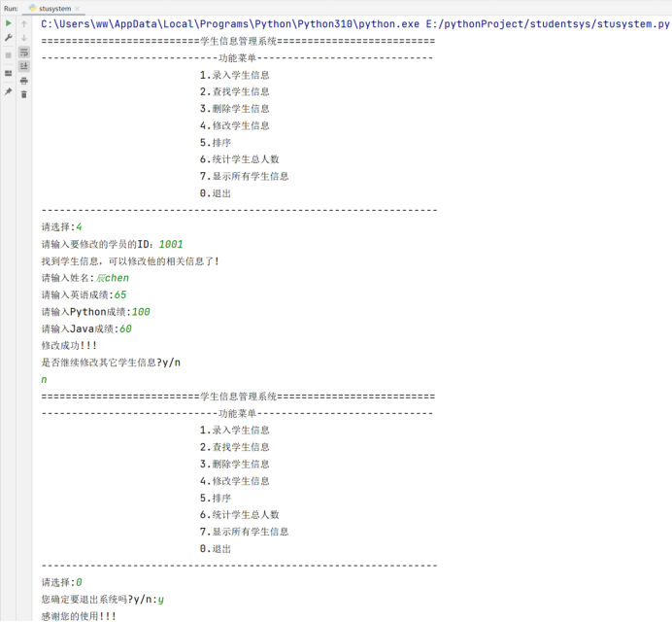Click "0.退出" in menu above "请选择:0"
Viewport: 672px width, 622px height.
(216, 549)
